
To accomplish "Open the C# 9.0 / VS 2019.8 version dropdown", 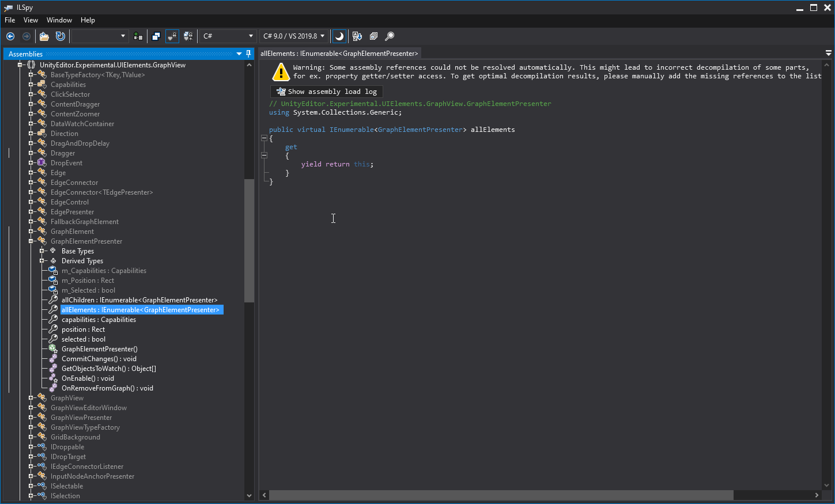I will 294,36.
